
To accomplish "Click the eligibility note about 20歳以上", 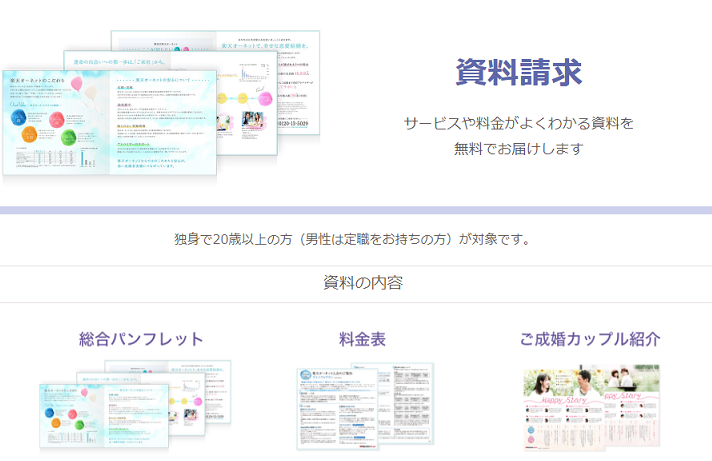I will click(352, 240).
